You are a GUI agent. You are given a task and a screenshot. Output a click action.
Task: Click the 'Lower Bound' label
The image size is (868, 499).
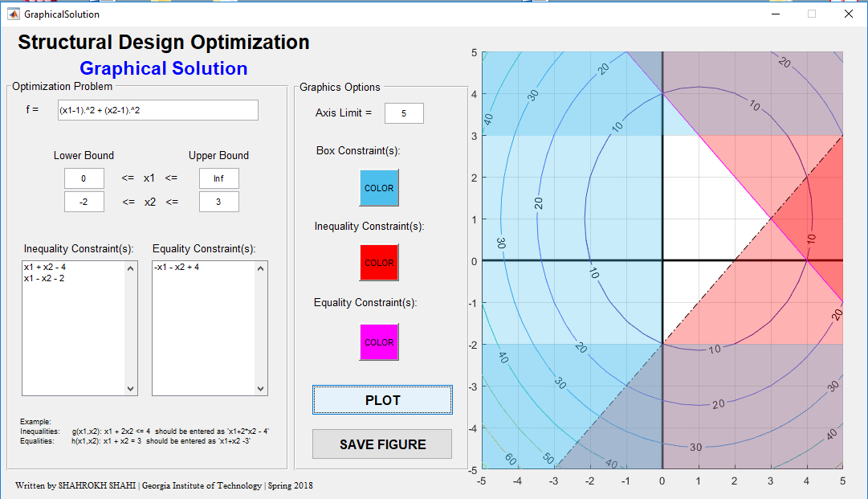[84, 156]
